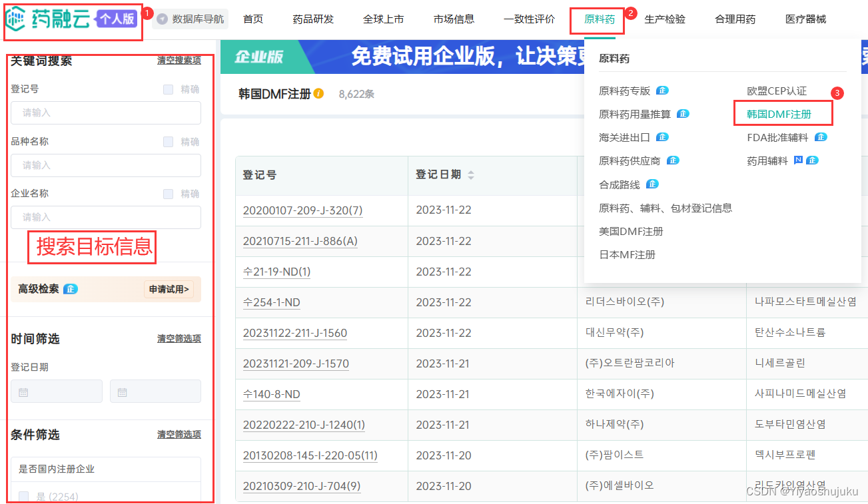Open registration 수254-1-ND
The image size is (868, 504).
(271, 302)
